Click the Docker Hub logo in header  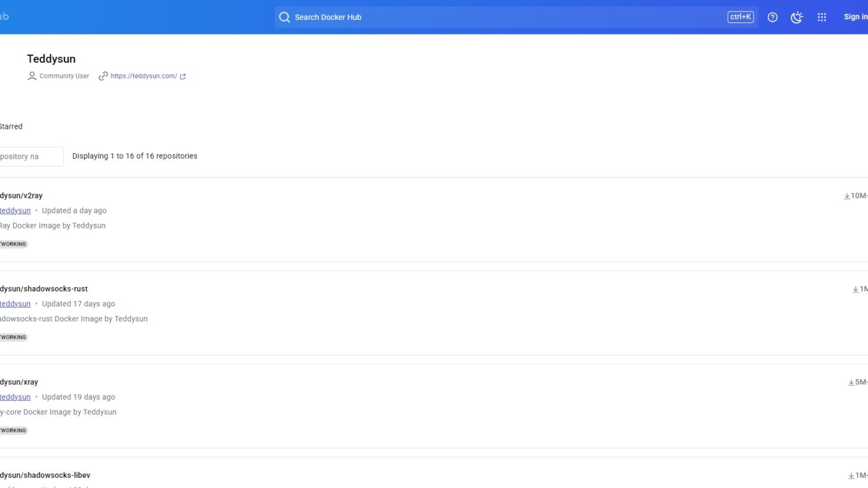(4, 17)
